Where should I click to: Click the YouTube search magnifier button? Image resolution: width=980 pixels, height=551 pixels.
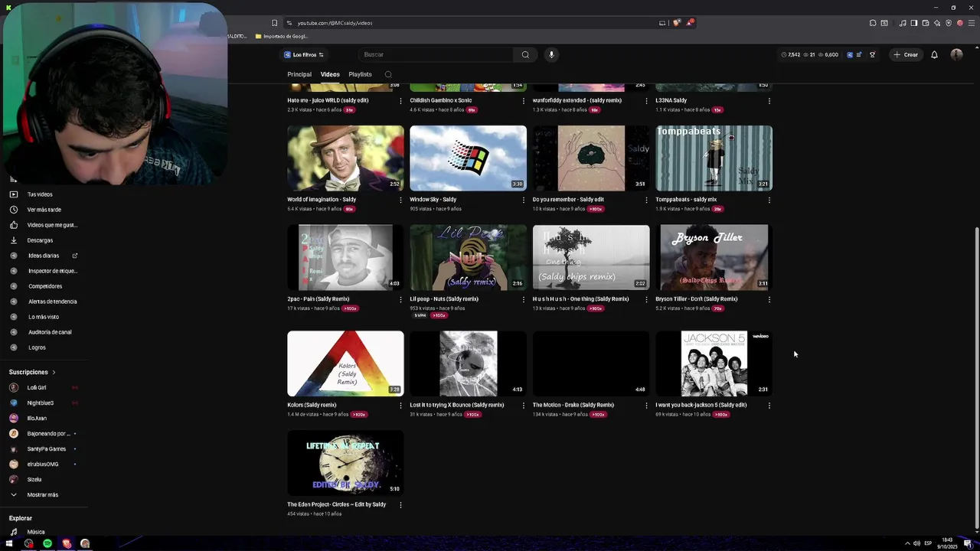click(525, 54)
